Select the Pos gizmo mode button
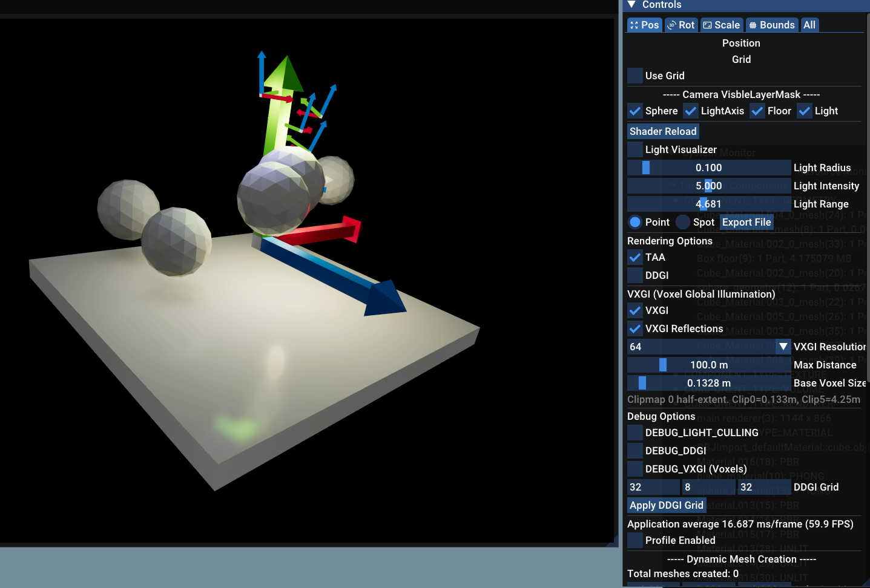Screen dimensions: 870x588 click(x=644, y=25)
